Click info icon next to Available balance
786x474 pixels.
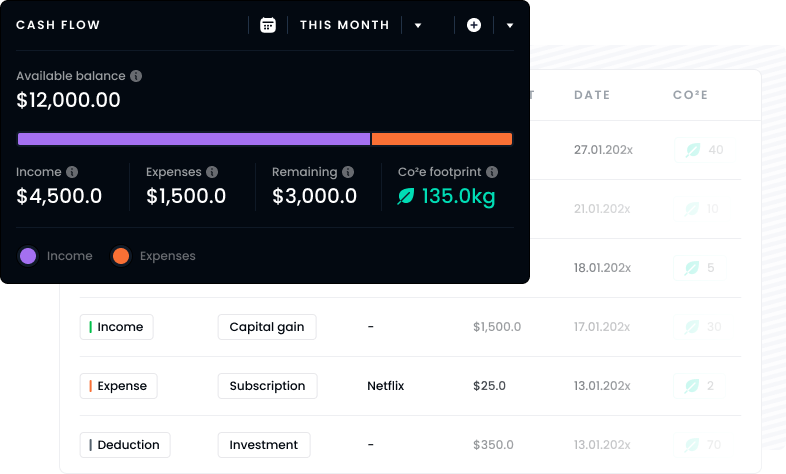pyautogui.click(x=136, y=76)
